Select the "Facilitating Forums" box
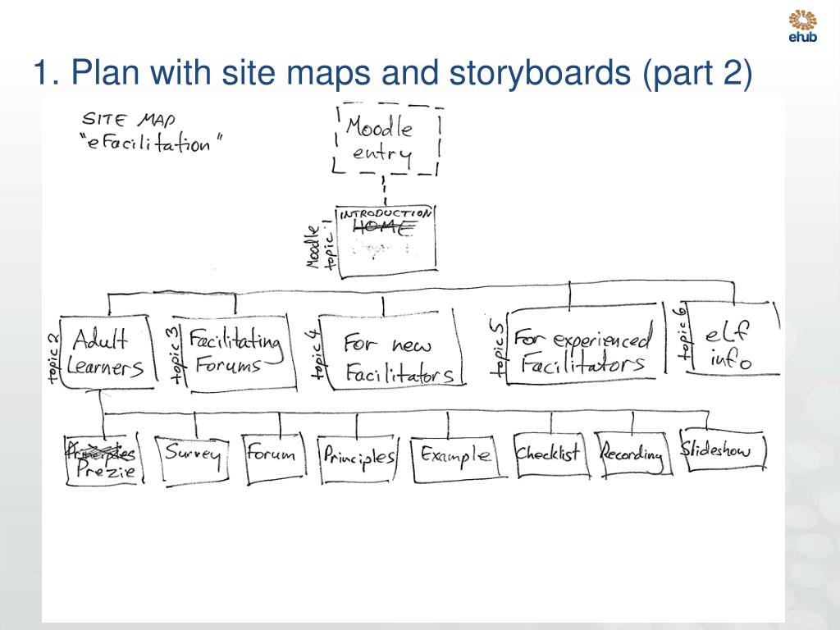 pyautogui.click(x=235, y=352)
